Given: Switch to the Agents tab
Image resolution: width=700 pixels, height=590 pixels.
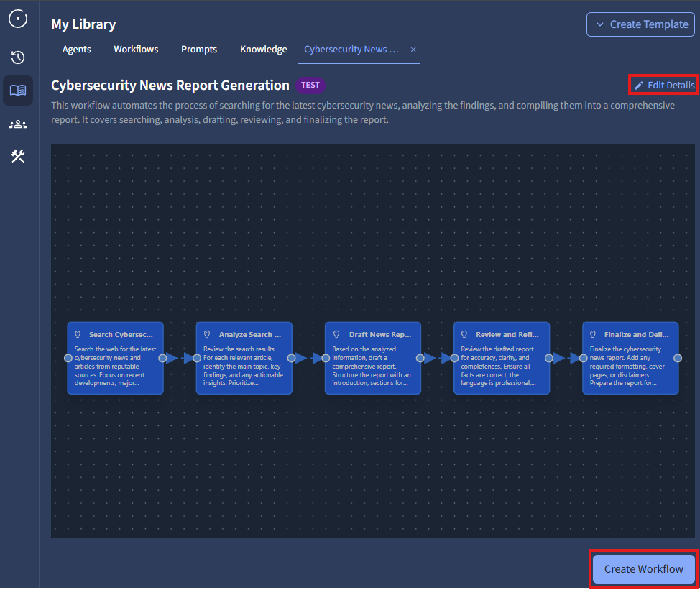Looking at the screenshot, I should (76, 50).
